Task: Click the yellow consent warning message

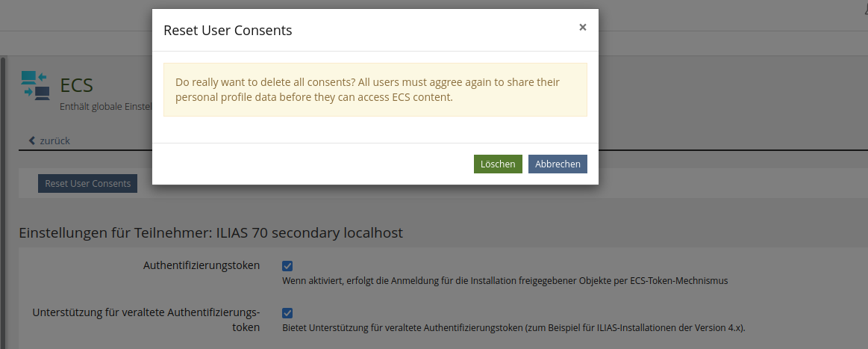Action: coord(375,90)
